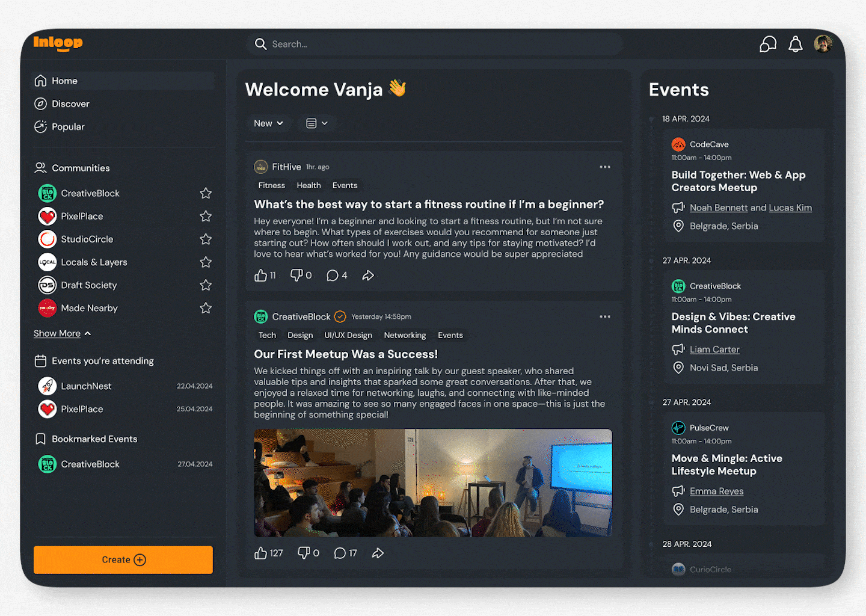Select the Health tag on FitHive post
Viewport: 866px width, 616px height.
(309, 185)
